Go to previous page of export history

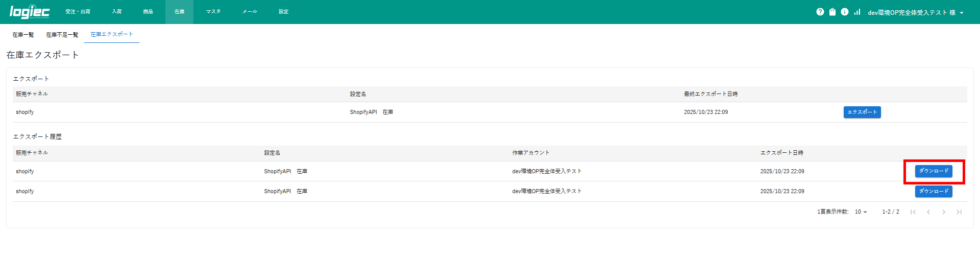pyautogui.click(x=928, y=212)
